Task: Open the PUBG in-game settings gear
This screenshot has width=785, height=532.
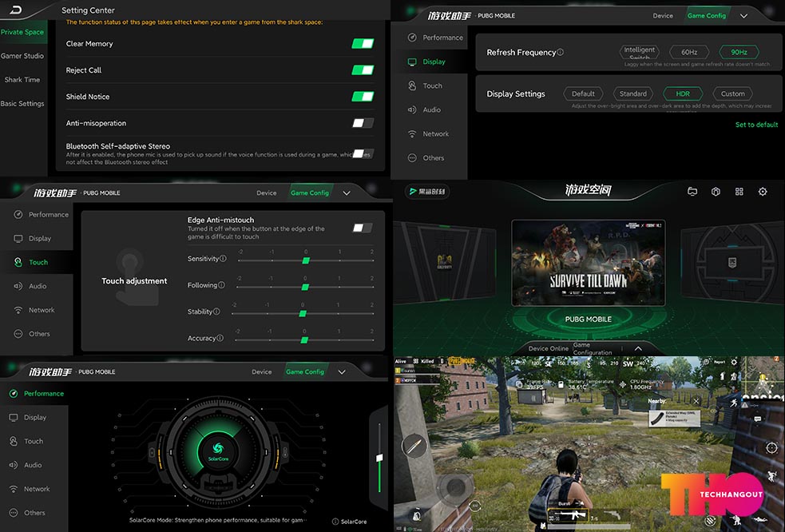Action: [734, 362]
